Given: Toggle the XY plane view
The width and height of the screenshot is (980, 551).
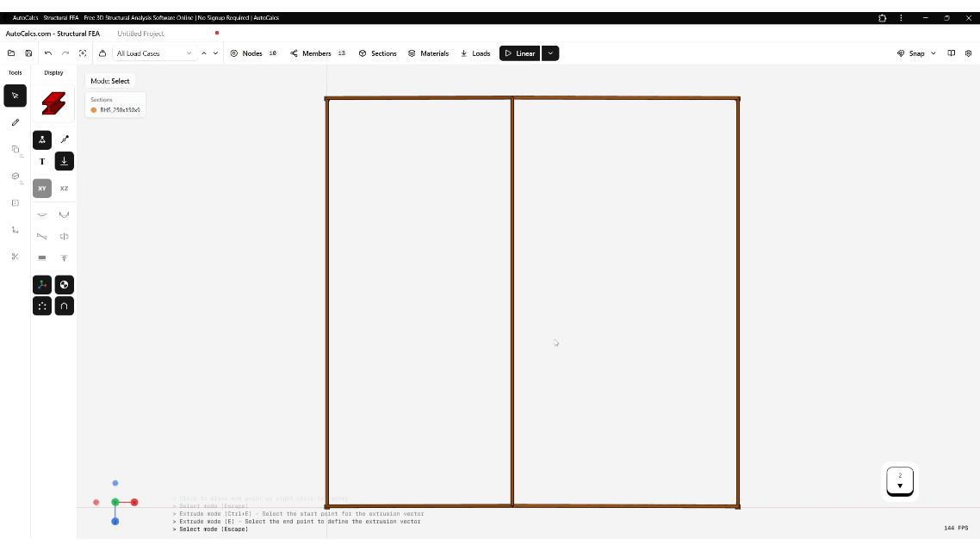Looking at the screenshot, I should (x=42, y=189).
